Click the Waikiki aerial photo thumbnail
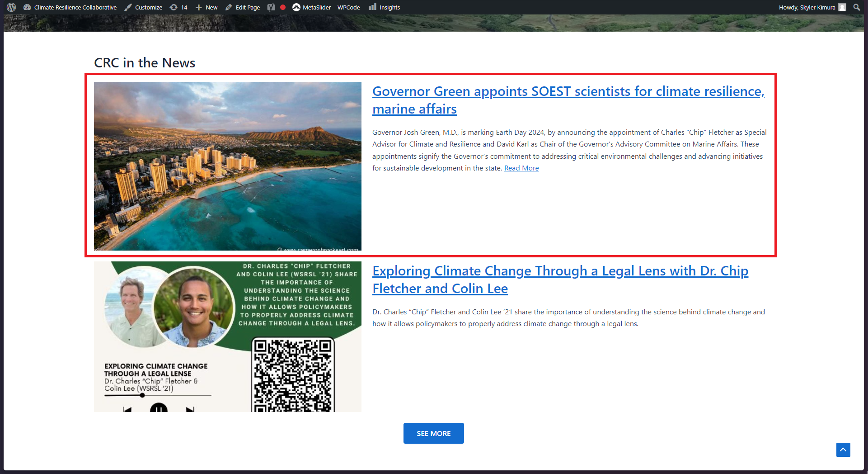The width and height of the screenshot is (868, 474). point(228,166)
